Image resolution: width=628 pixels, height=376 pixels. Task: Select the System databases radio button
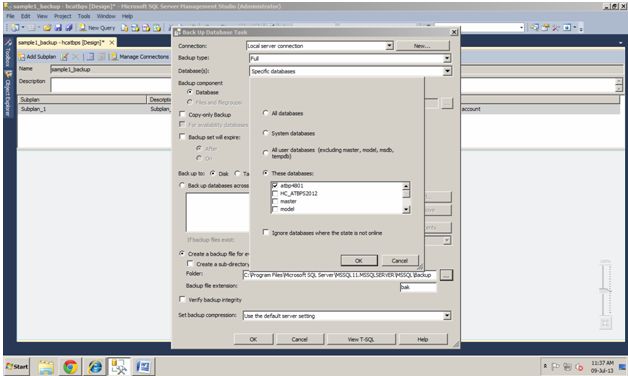[266, 133]
